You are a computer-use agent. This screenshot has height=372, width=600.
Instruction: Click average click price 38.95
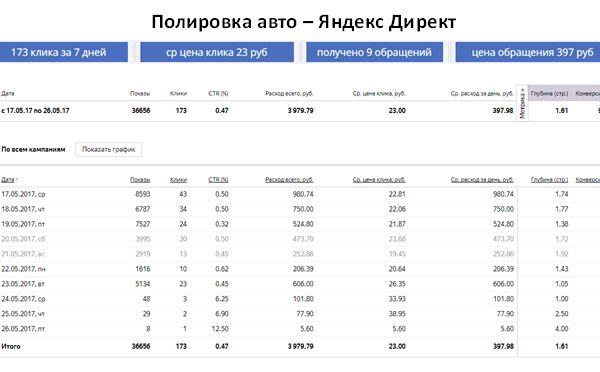[x=397, y=314]
